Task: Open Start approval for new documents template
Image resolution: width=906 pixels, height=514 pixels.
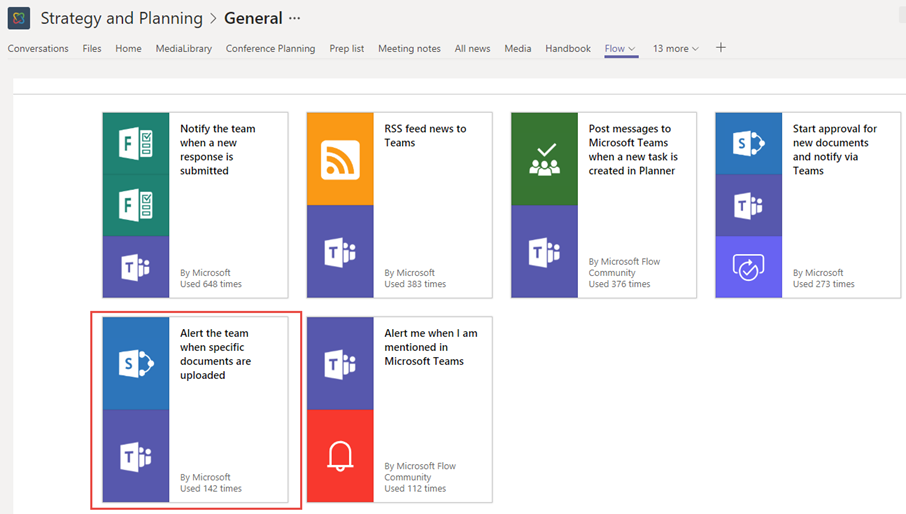Action: point(835,149)
